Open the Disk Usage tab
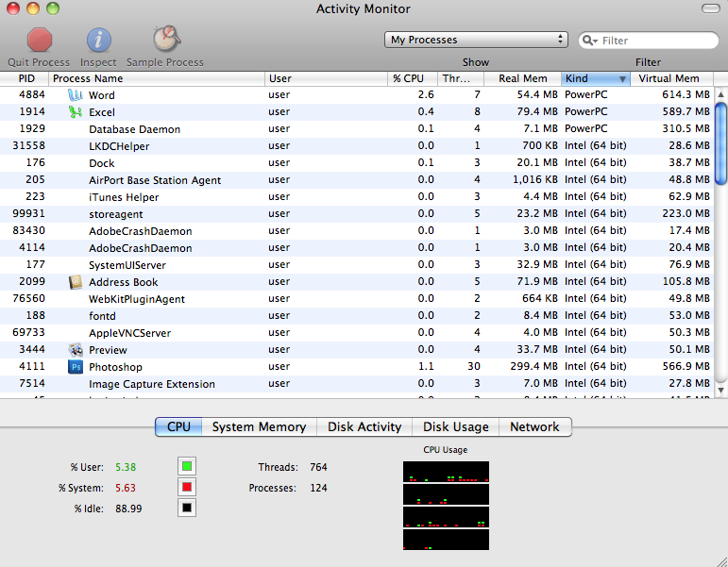728x567 pixels. [x=455, y=426]
